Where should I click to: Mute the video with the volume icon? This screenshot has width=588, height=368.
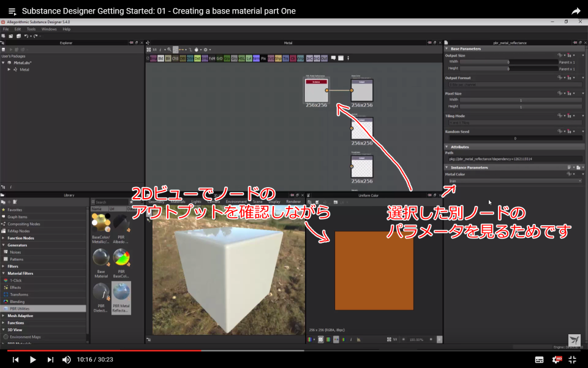click(x=66, y=360)
